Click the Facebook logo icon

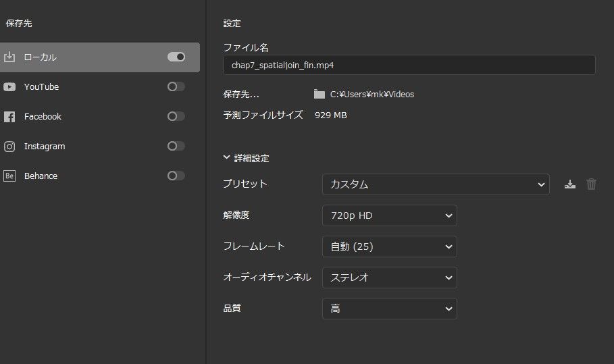[9, 117]
